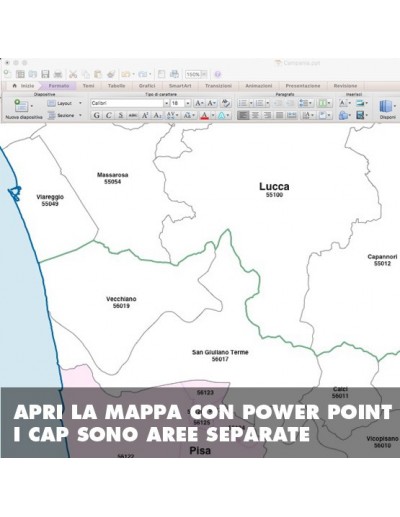Click the Copy icon in the toolbar
400x517 pixels.
point(86,74)
